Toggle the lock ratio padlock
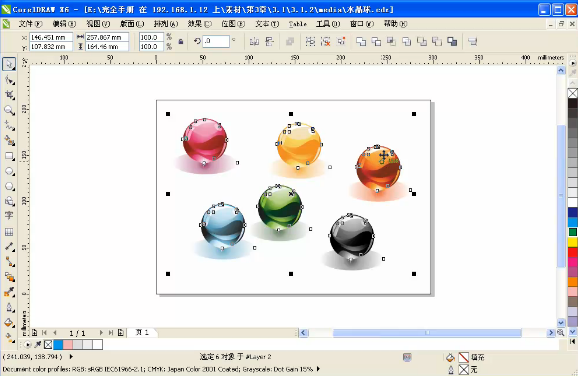 pyautogui.click(x=181, y=41)
